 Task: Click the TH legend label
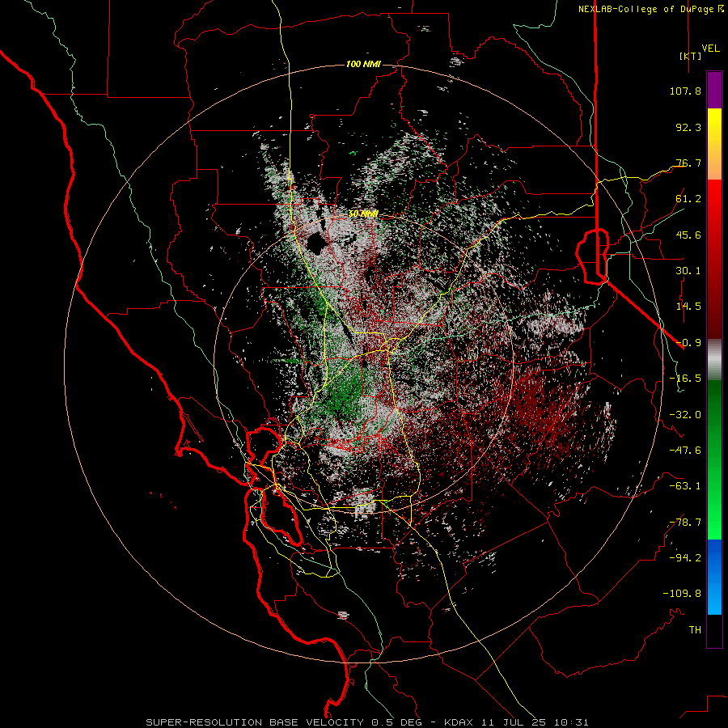coord(695,630)
